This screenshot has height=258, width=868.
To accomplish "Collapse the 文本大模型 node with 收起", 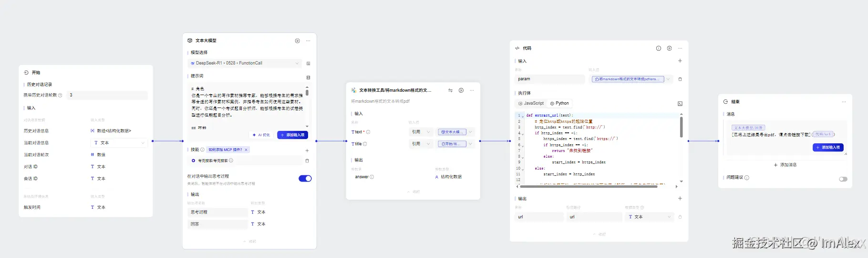I will coord(250,241).
